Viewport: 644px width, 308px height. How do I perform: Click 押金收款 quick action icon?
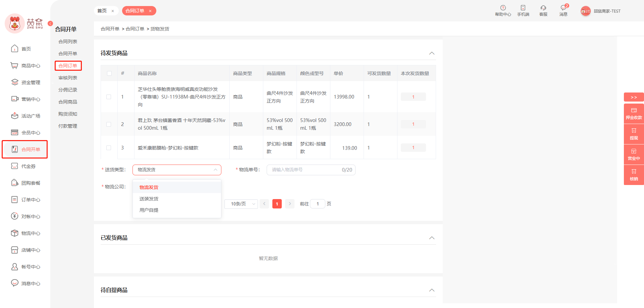634,110
